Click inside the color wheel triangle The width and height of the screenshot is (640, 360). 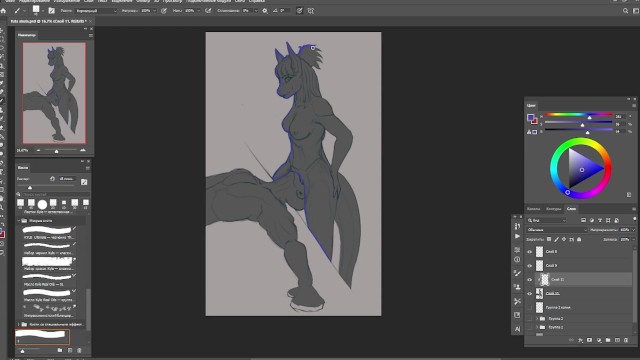[x=582, y=169]
